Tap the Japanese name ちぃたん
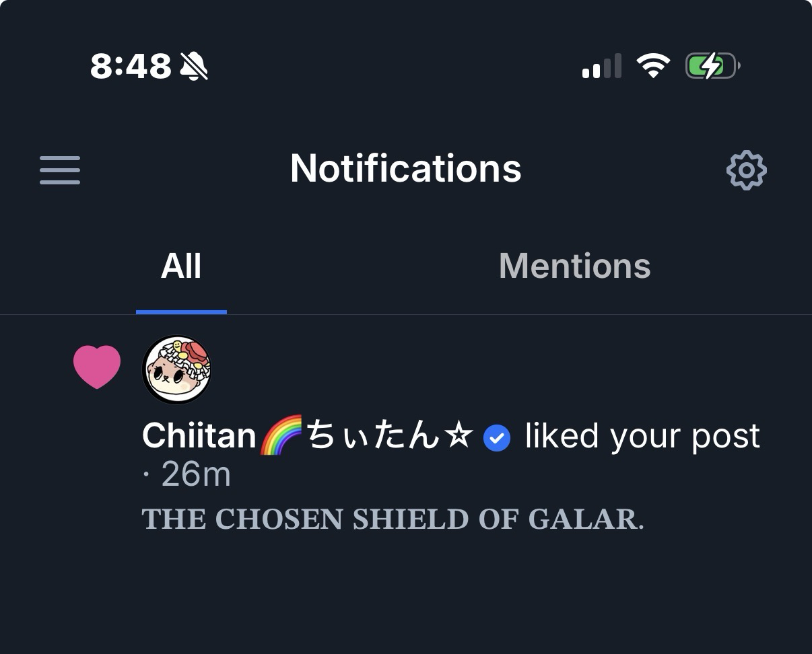Screen dimensions: 812x654 [x=372, y=437]
